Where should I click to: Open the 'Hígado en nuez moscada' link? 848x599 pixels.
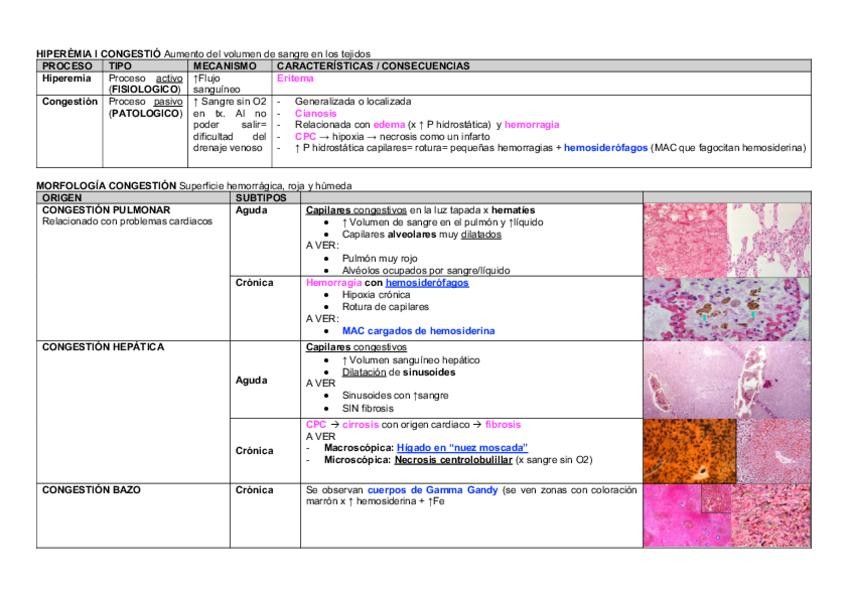click(x=461, y=447)
